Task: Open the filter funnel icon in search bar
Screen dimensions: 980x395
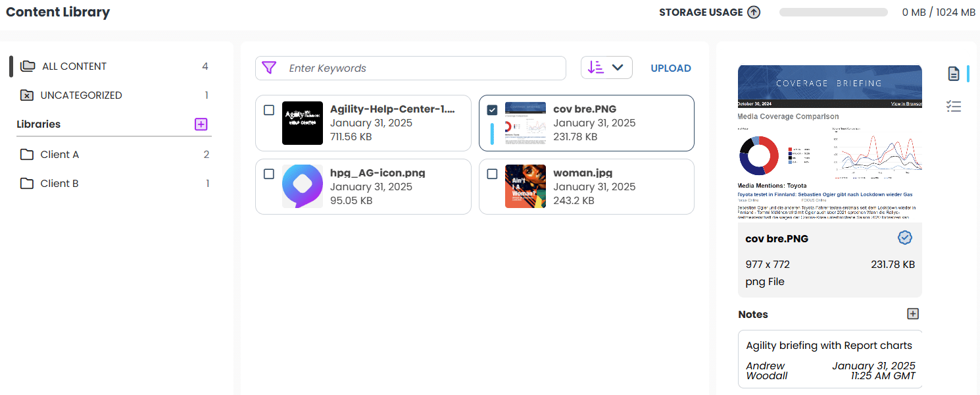Action: pyautogui.click(x=269, y=68)
